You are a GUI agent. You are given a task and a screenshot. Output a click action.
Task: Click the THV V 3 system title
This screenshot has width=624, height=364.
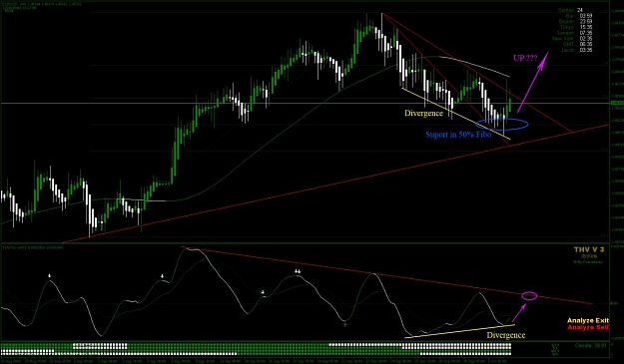click(x=589, y=249)
